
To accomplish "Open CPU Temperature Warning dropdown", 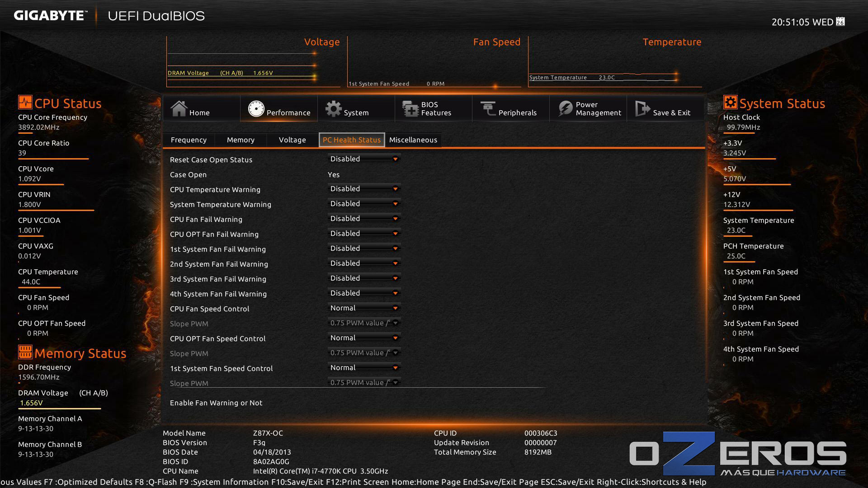I will [x=364, y=189].
